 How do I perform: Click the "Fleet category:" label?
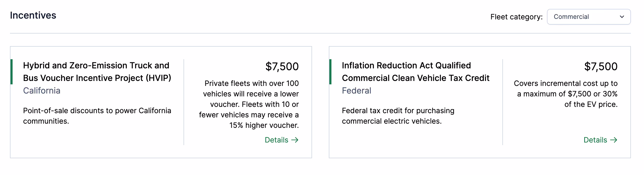[x=516, y=17]
